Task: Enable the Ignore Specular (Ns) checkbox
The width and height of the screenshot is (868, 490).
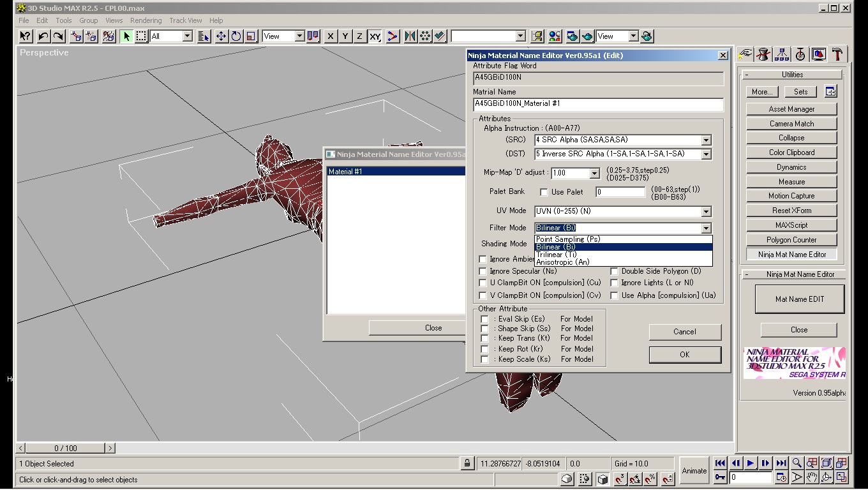Action: [483, 271]
